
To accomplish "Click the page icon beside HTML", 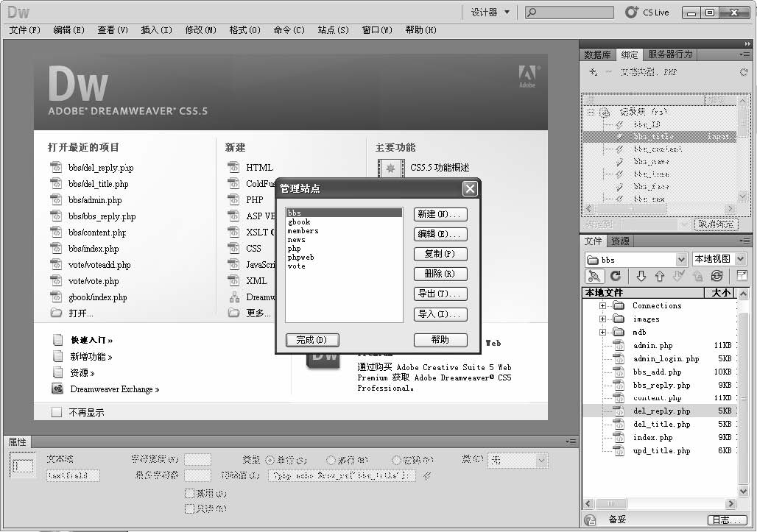I will [233, 167].
